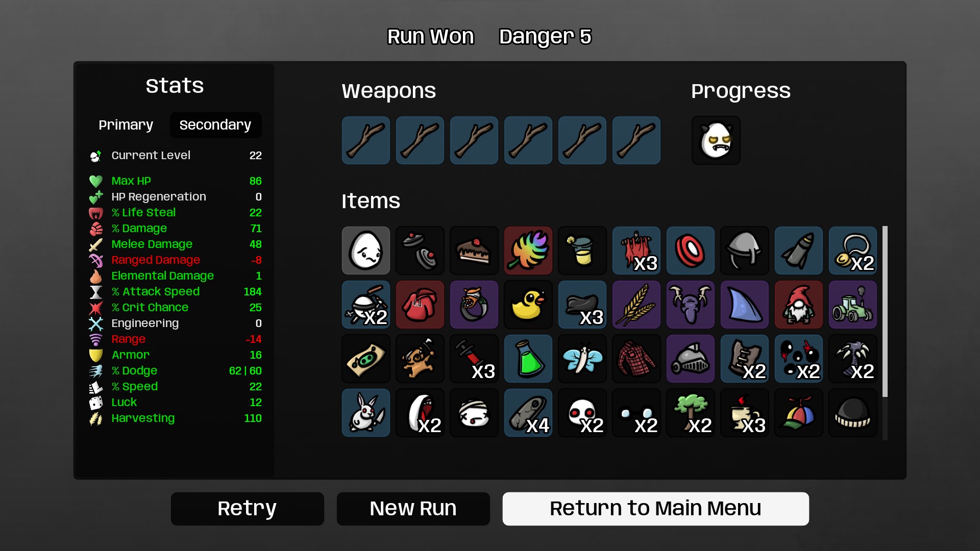980x551 pixels.
Task: Click the sad egg character icon
Action: (365, 251)
